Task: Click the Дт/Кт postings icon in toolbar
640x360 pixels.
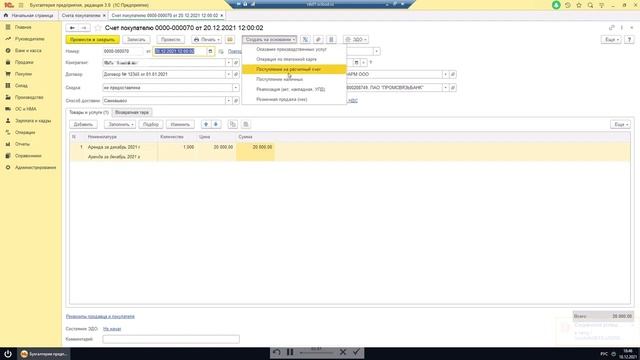Action: coord(305,40)
